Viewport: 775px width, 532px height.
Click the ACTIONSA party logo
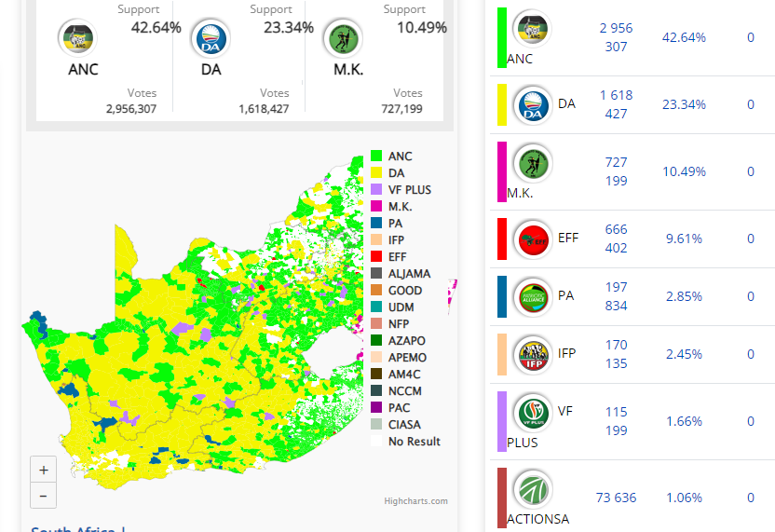[x=533, y=489]
